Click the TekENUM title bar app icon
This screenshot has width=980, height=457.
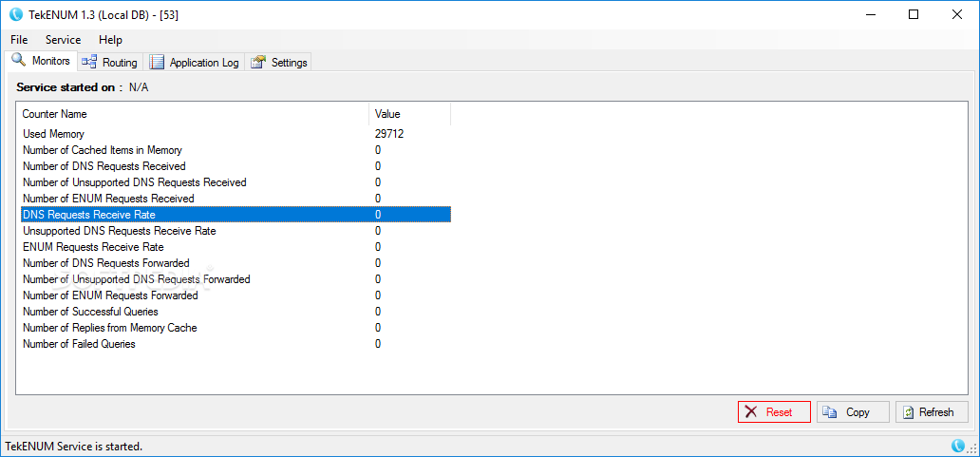(15, 14)
